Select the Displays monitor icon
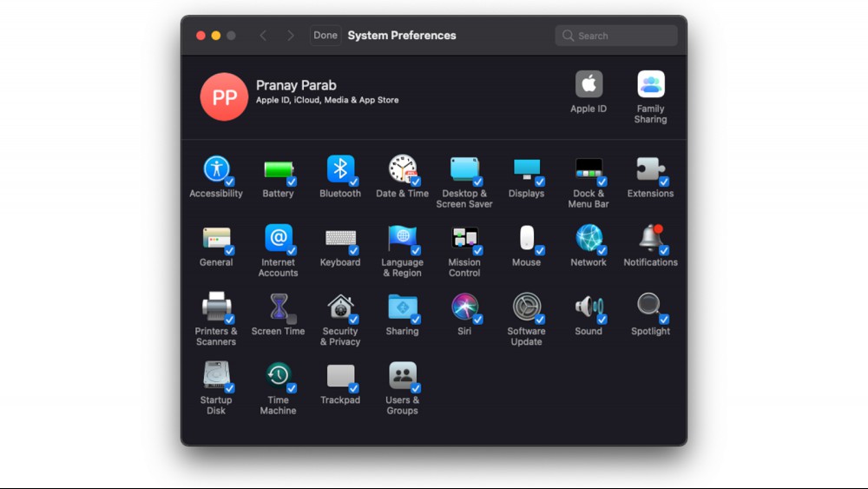This screenshot has width=868, height=489. click(x=527, y=169)
